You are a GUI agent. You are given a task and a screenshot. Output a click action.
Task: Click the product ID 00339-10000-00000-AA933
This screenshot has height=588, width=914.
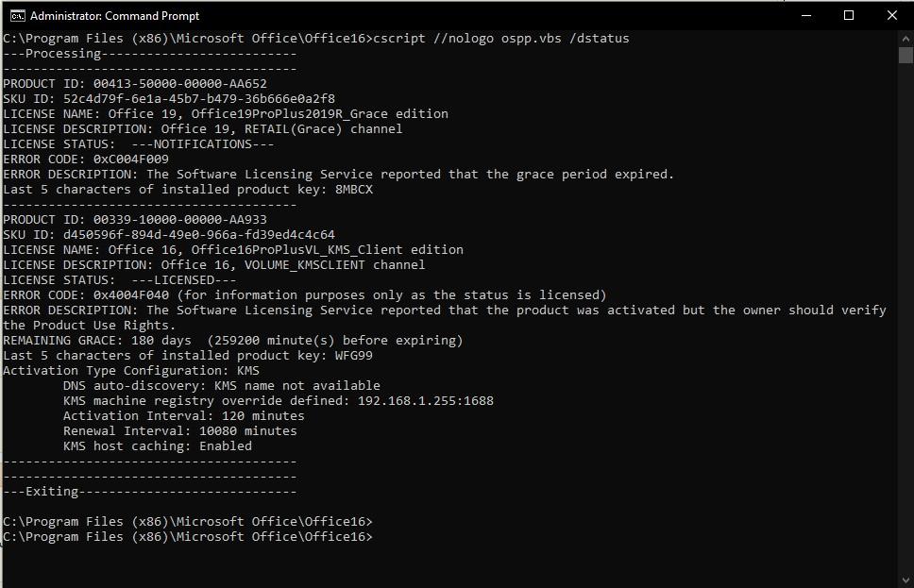tap(180, 220)
